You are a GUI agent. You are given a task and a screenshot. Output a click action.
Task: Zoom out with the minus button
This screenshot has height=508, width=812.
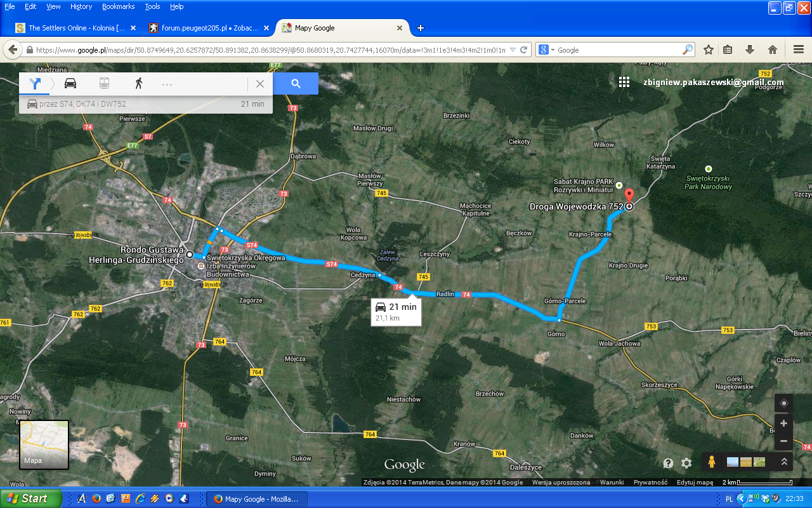pos(784,441)
